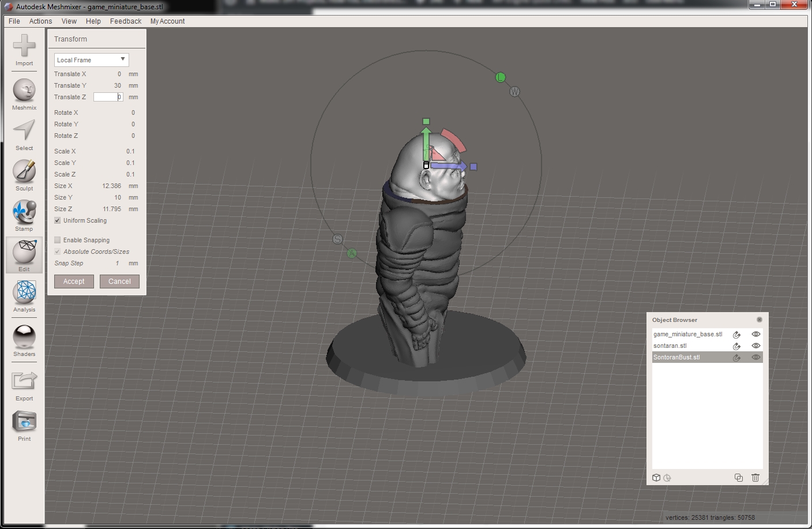Click the Rotate Y value
This screenshot has height=529, width=812.
tap(133, 124)
